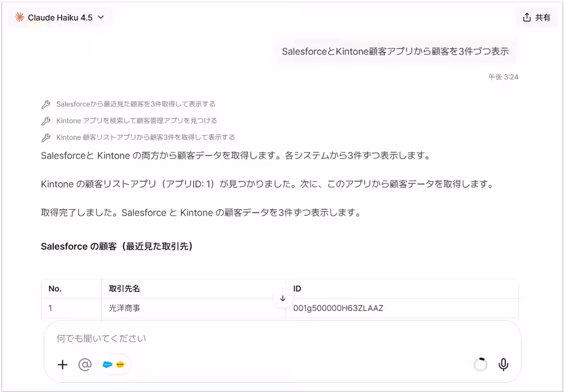Click the user message SalesforceとKintone顧客アプリ bubble
The image size is (564, 392).
click(x=395, y=51)
